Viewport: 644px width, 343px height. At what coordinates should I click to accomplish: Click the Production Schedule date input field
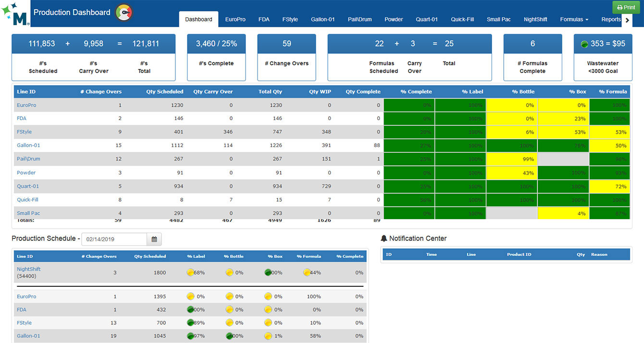(114, 239)
